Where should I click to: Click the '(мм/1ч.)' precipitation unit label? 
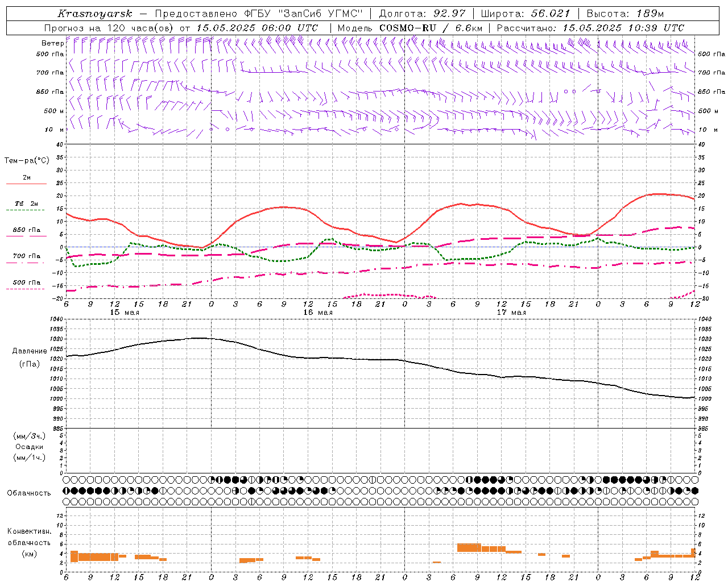click(29, 458)
